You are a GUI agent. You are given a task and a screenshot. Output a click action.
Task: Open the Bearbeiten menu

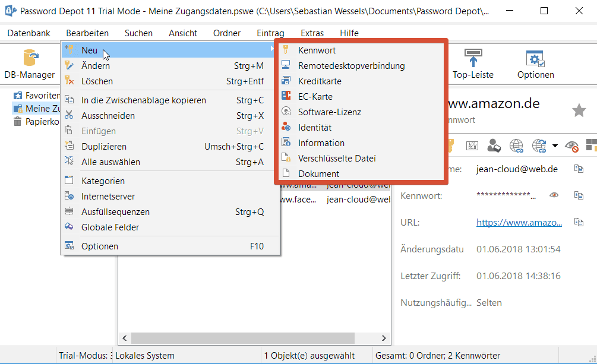pyautogui.click(x=87, y=33)
